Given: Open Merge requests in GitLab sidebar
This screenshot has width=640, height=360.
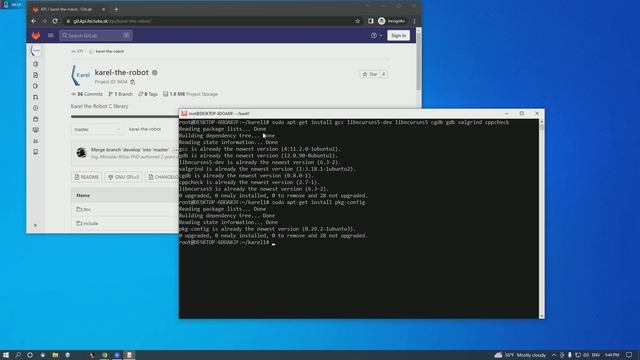Looking at the screenshot, I should tap(36, 97).
